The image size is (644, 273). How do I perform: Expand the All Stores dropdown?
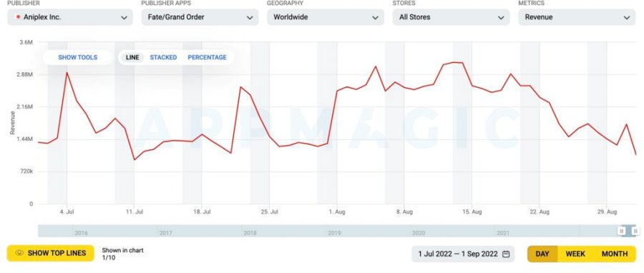click(451, 17)
